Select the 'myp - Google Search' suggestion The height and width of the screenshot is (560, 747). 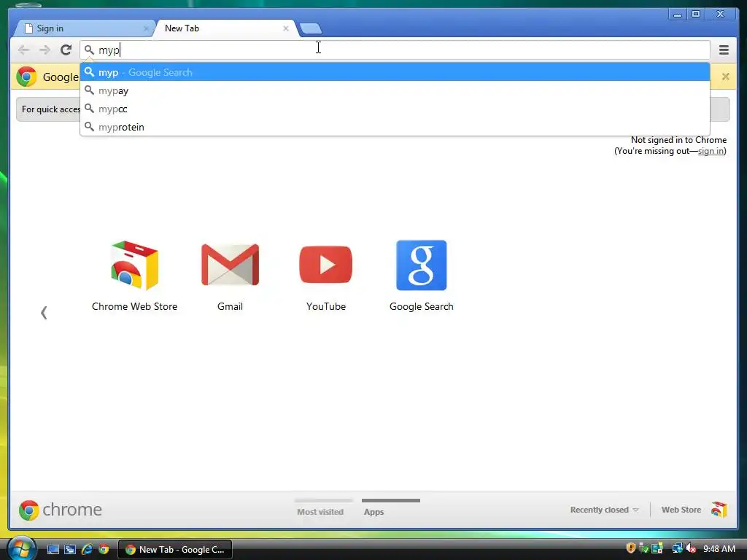coord(395,72)
